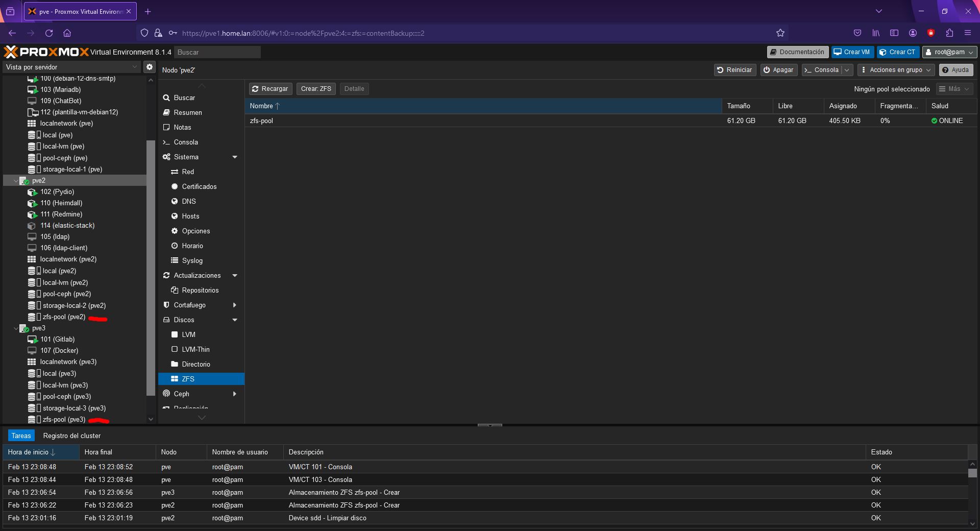980x531 pixels.
Task: Select VM 103 (Mariadb)
Action: pos(60,89)
